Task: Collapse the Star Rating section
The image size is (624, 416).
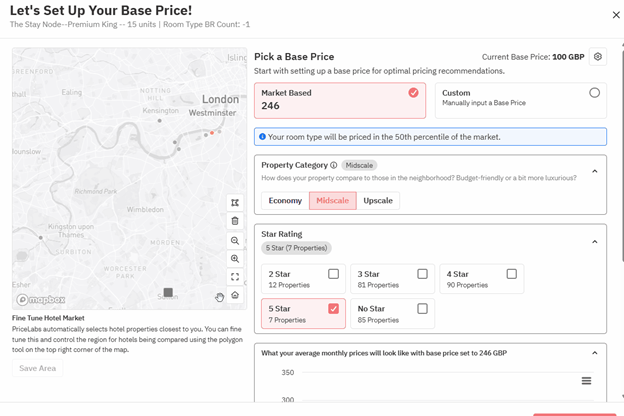Action: tap(594, 241)
